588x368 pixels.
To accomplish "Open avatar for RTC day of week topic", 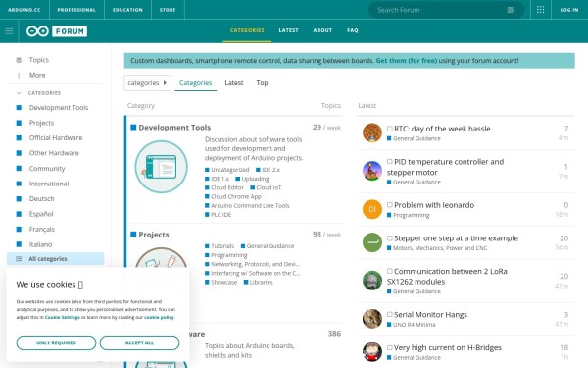I will click(x=372, y=132).
